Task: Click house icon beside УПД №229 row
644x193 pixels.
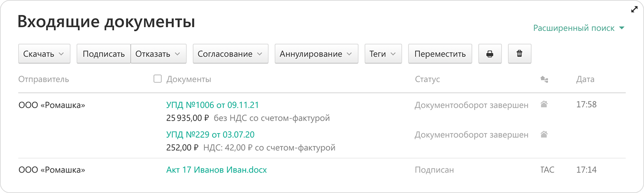Action: 544,135
